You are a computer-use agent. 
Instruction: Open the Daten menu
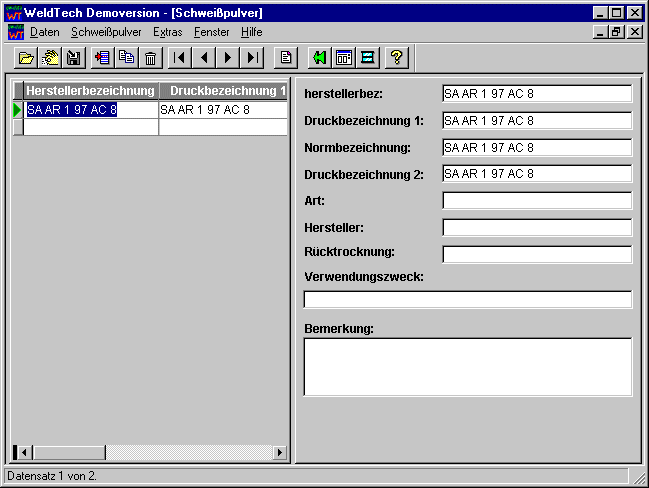click(x=45, y=32)
